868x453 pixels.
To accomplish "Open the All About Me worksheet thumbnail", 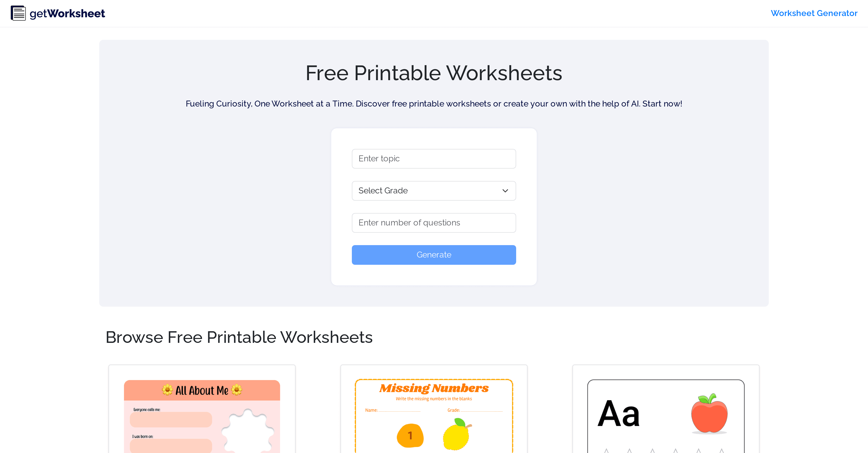I will (202, 408).
